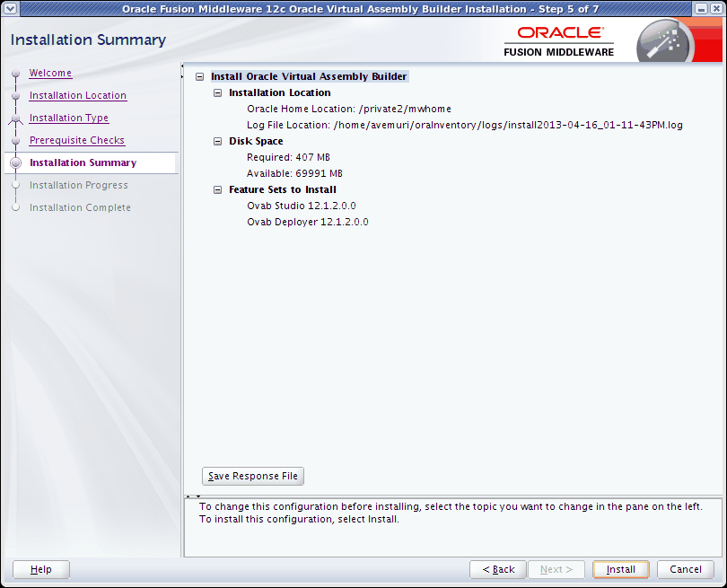Click the Prerequisite Checks step bullet icon

(x=16, y=141)
